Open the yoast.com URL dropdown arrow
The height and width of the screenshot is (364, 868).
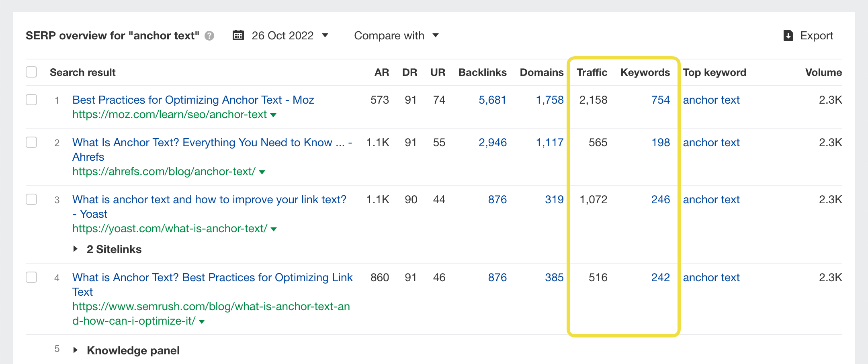coord(274,229)
